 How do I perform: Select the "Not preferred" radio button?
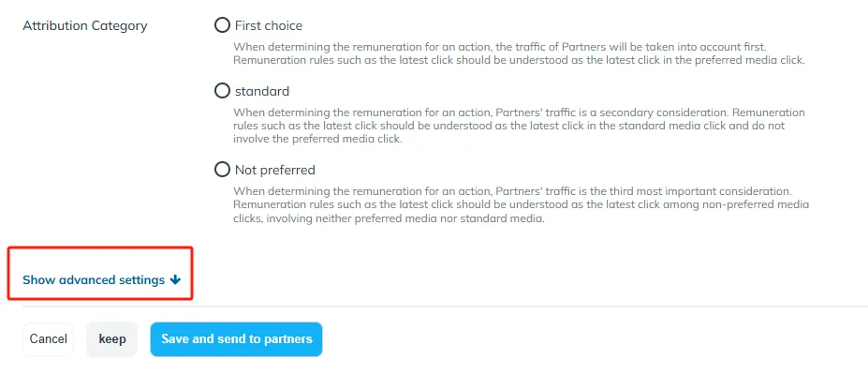pos(222,170)
